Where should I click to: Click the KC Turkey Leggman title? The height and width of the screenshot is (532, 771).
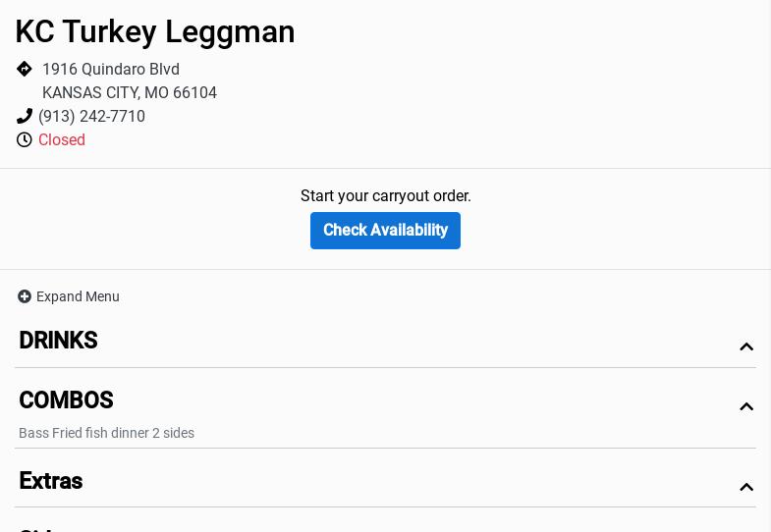tap(155, 31)
